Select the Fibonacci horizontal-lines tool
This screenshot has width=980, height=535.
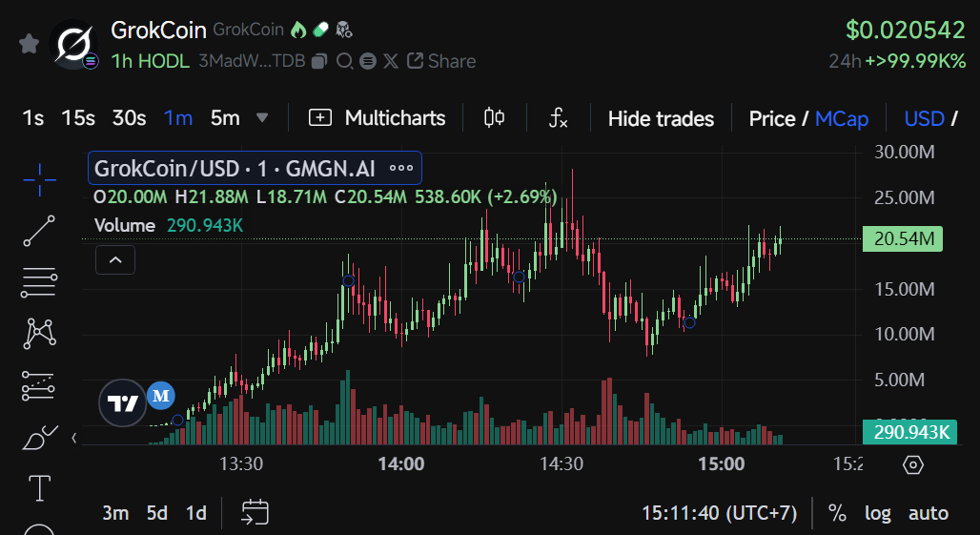click(x=39, y=282)
